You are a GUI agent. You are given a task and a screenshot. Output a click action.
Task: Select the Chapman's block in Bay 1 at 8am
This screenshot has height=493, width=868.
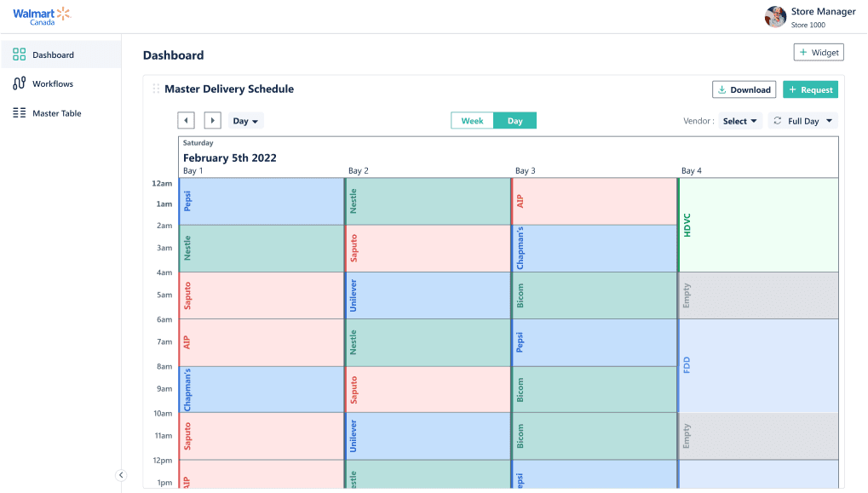pyautogui.click(x=262, y=389)
